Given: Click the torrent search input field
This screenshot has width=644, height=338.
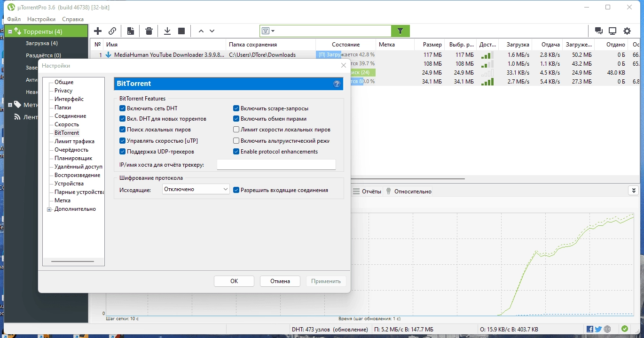Looking at the screenshot, I should coord(333,31).
